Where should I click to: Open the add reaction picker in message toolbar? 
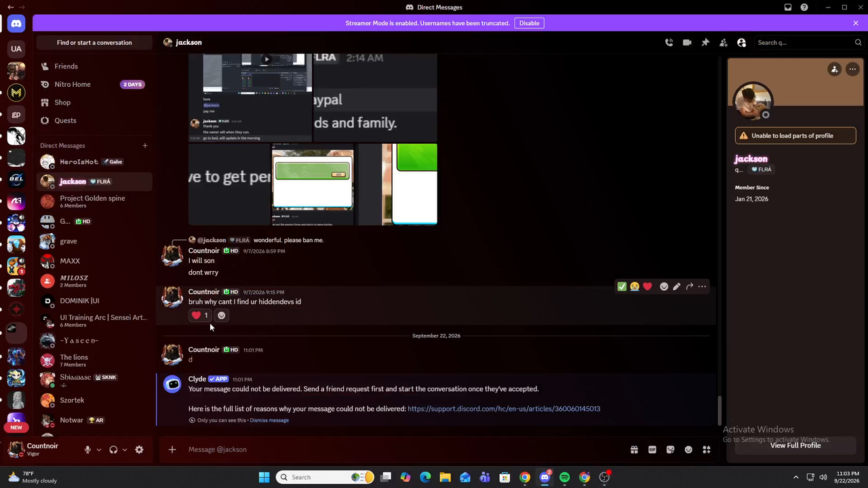tap(664, 287)
